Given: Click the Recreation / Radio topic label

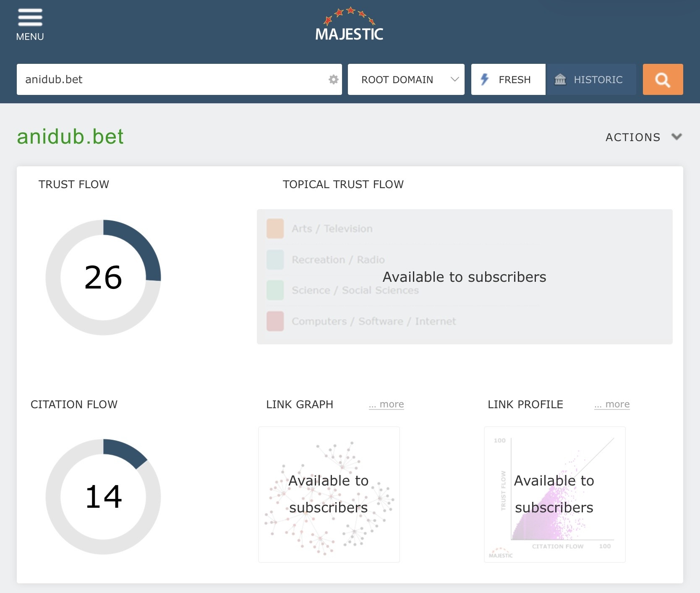Looking at the screenshot, I should (338, 260).
